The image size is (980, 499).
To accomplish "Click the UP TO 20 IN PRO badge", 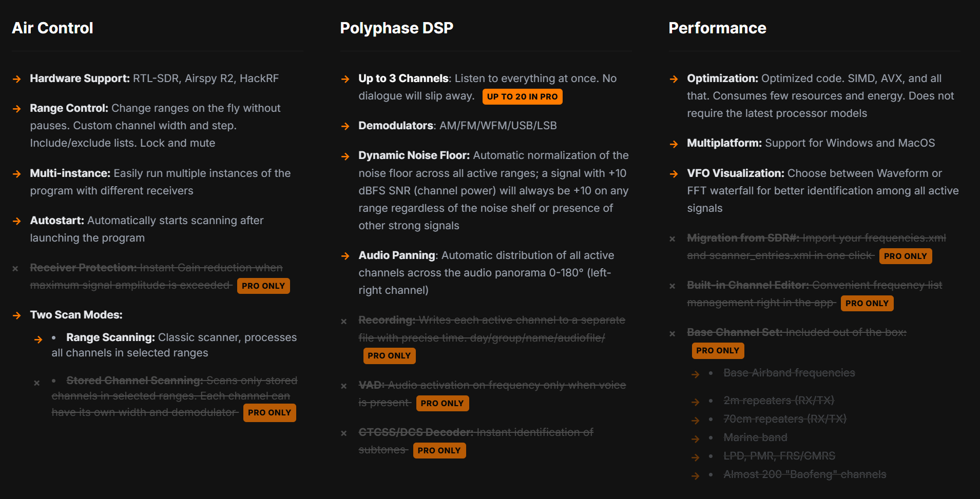I will (x=522, y=96).
